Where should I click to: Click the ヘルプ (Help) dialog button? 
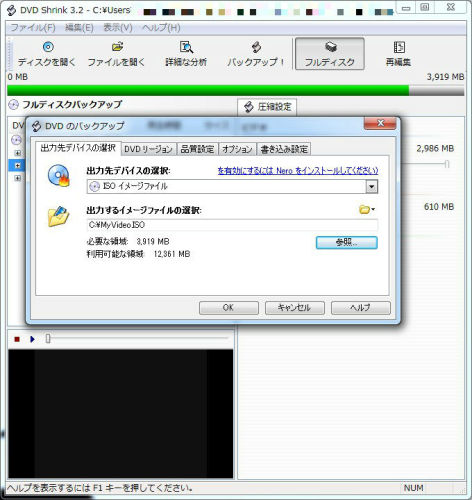[361, 308]
